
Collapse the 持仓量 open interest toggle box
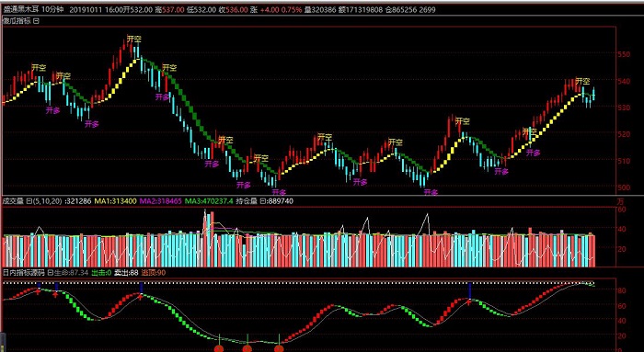(x=263, y=201)
